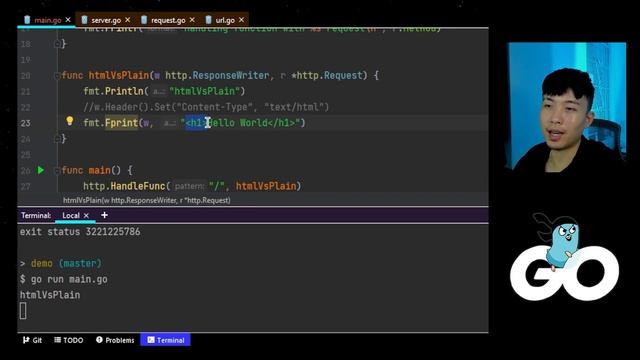Click the Terminal icon in bottom bar
Viewport: 640px width, 360px height.
click(151, 340)
